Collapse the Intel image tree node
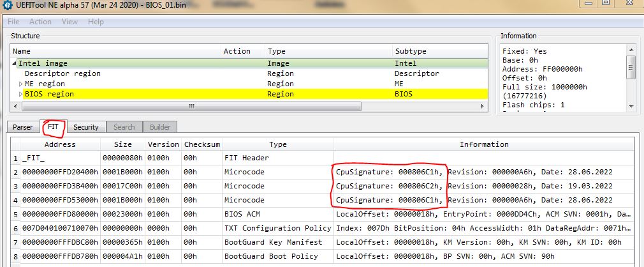The height and width of the screenshot is (267, 644). pos(15,64)
